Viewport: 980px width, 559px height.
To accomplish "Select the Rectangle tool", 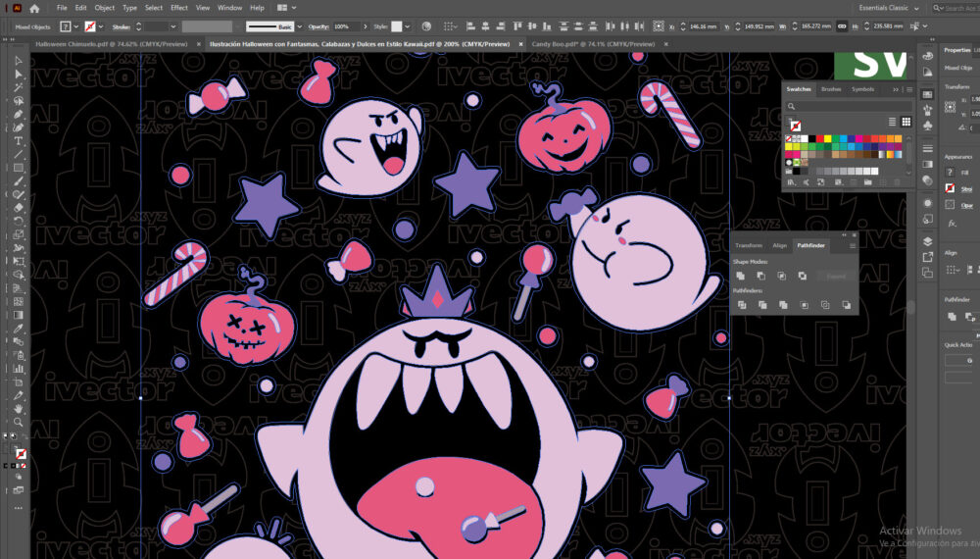I will point(18,169).
